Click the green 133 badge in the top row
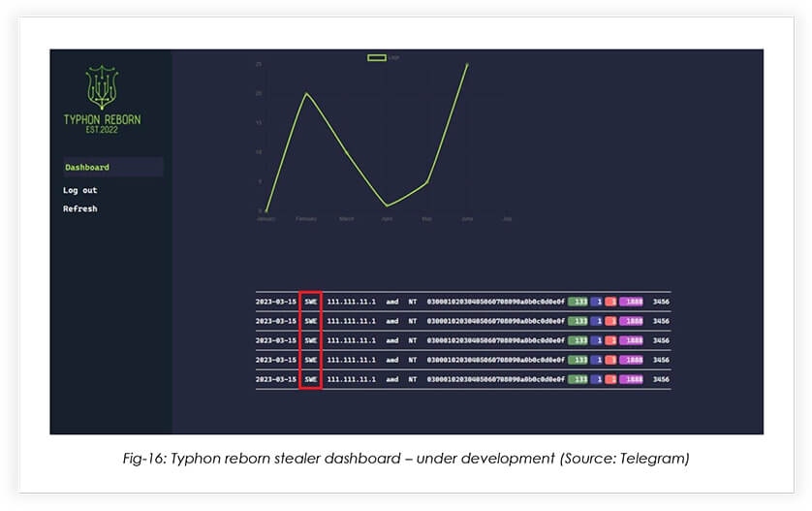812x511 pixels. click(x=578, y=302)
